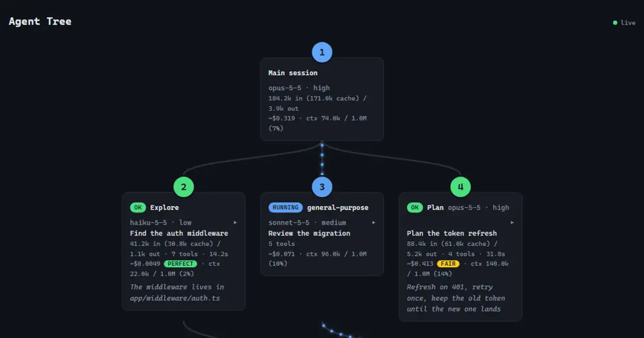Click 'Find the auth middleware' task title
Image resolution: width=644 pixels, height=338 pixels.
click(179, 233)
